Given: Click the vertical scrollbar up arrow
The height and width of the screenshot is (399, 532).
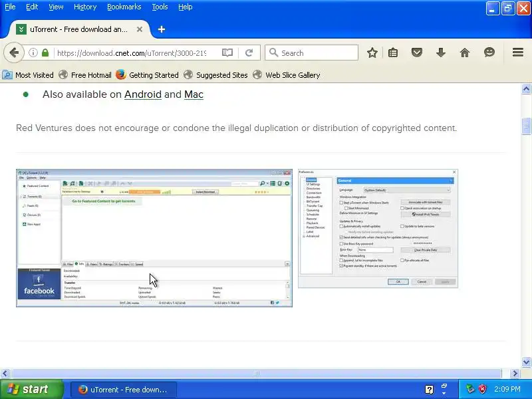Looking at the screenshot, I should [526, 89].
